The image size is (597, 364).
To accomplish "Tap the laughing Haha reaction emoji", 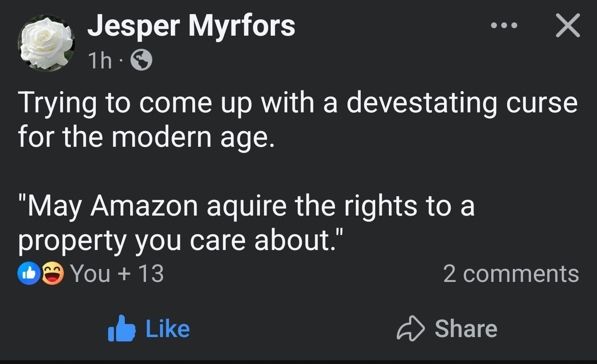I will [x=53, y=273].
